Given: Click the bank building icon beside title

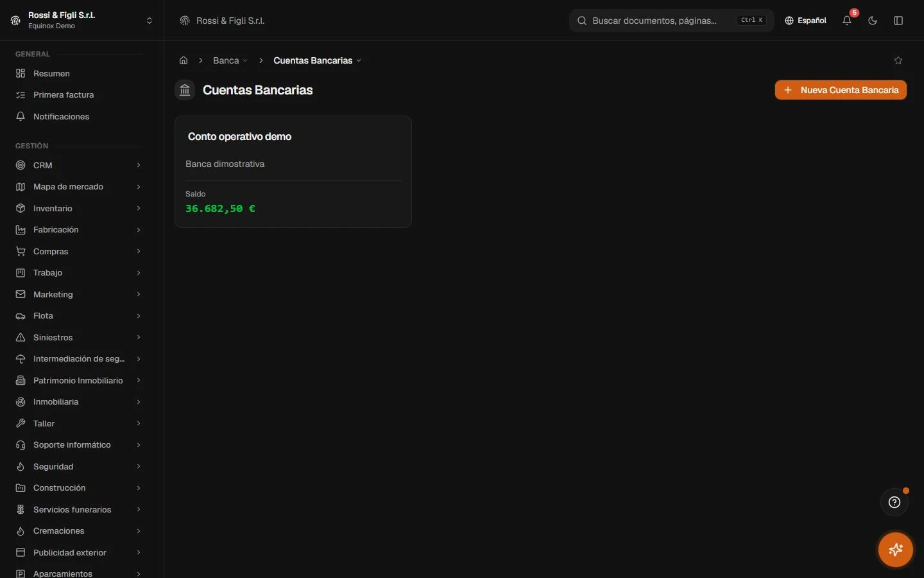Looking at the screenshot, I should [x=185, y=90].
